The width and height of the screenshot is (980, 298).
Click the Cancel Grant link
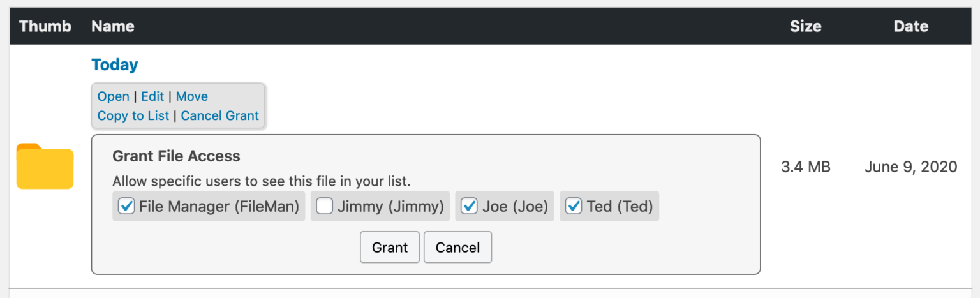(x=220, y=115)
